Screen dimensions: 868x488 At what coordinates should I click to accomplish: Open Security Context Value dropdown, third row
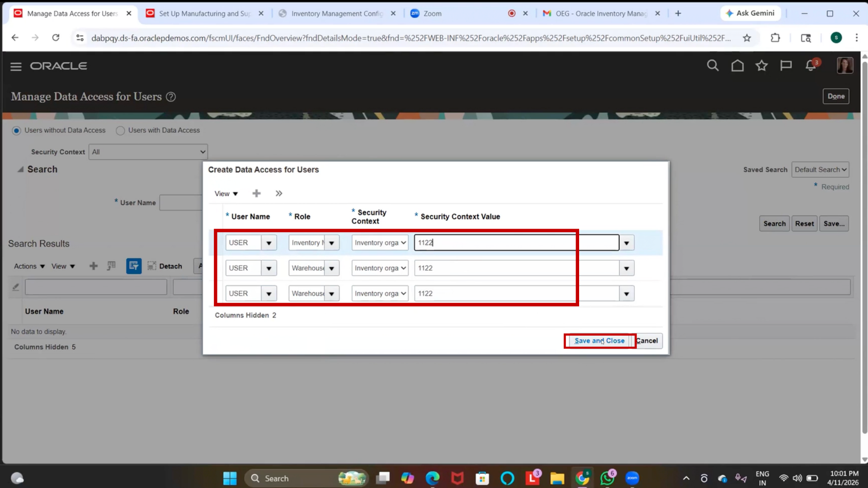pos(627,294)
